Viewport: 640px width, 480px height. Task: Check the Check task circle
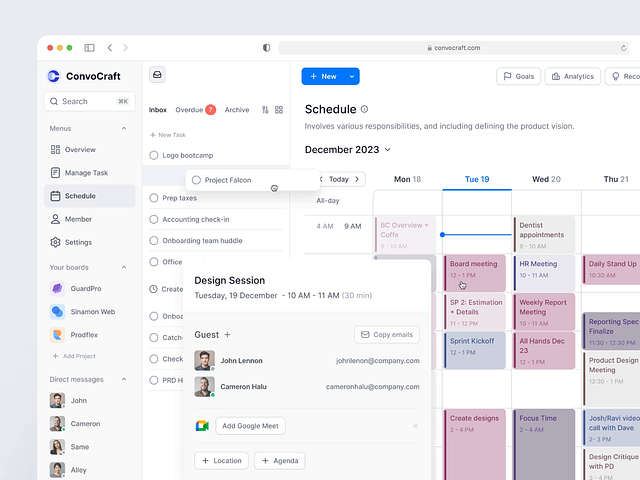click(x=153, y=359)
